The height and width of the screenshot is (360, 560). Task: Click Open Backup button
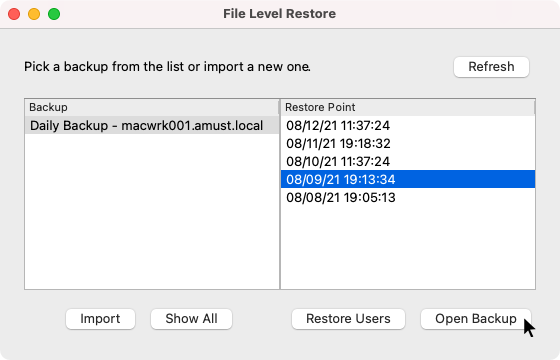pyautogui.click(x=476, y=319)
